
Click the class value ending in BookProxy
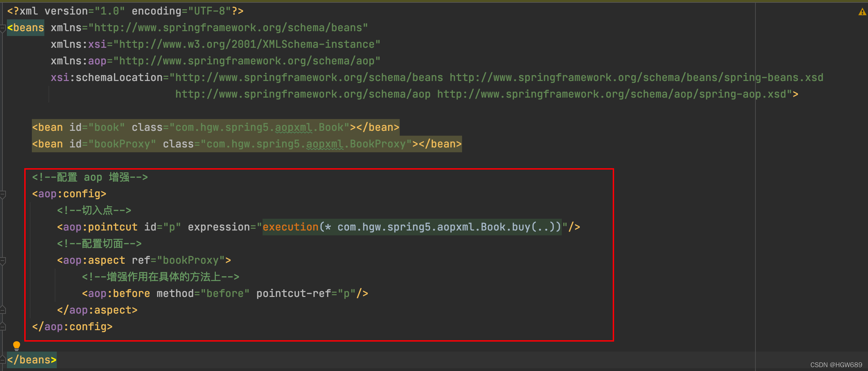click(306, 144)
